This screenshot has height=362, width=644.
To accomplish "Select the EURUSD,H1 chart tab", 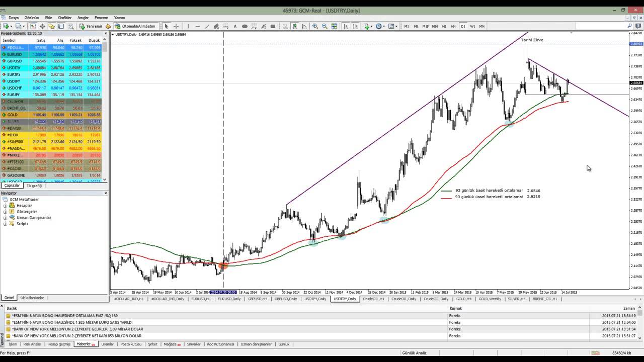I will [201, 299].
